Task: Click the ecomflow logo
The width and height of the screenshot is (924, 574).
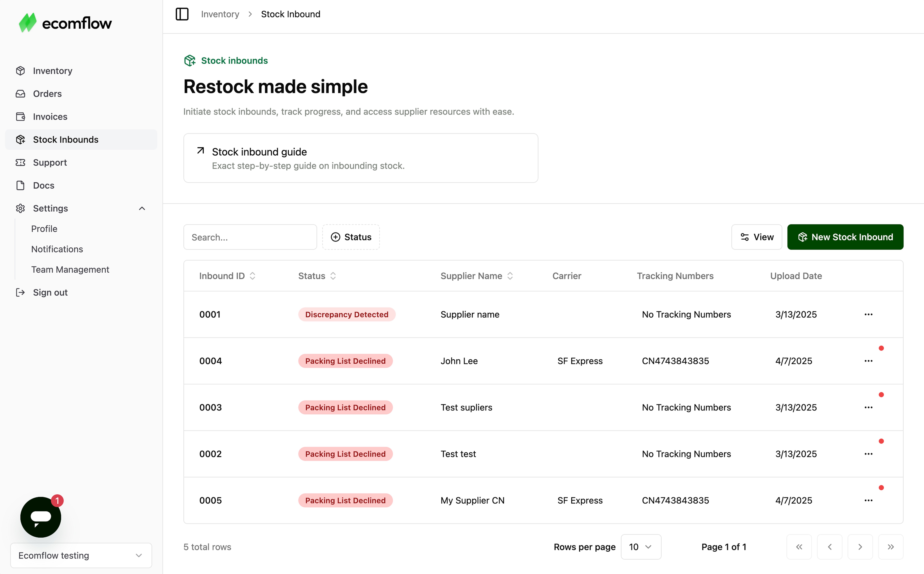Action: pyautogui.click(x=65, y=23)
